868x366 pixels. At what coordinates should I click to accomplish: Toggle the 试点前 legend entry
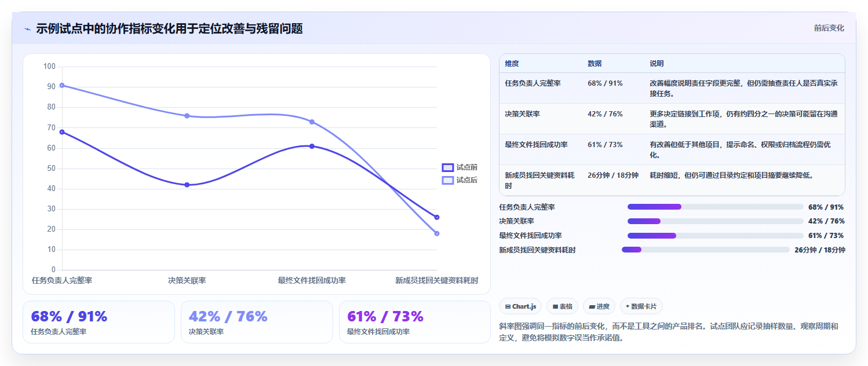[x=460, y=167]
